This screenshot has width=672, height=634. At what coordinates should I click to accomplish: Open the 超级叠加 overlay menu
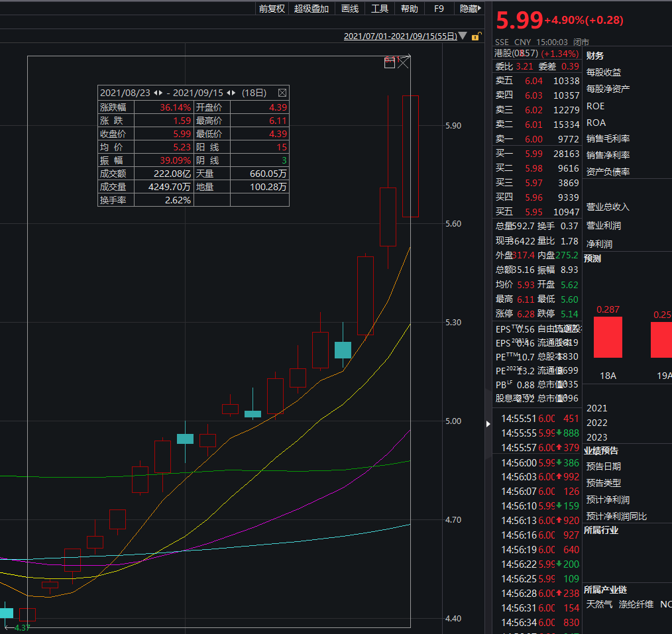[x=311, y=9]
